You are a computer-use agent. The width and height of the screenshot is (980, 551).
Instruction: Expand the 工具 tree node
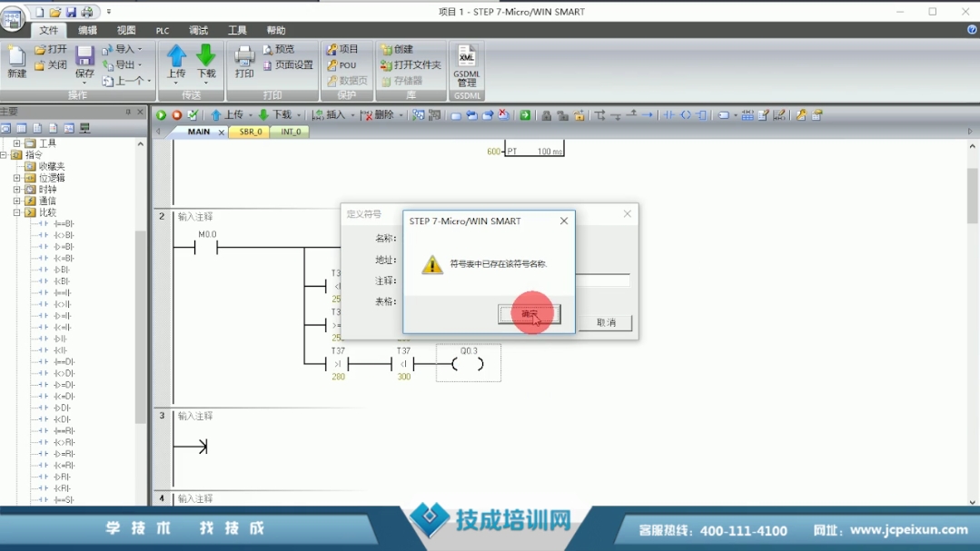pos(17,143)
